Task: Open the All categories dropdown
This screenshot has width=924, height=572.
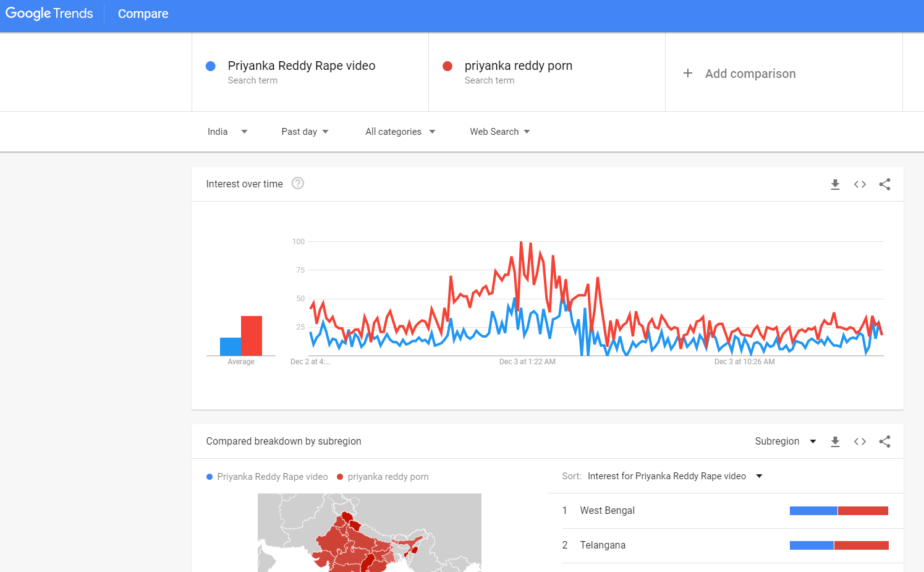Action: tap(401, 132)
